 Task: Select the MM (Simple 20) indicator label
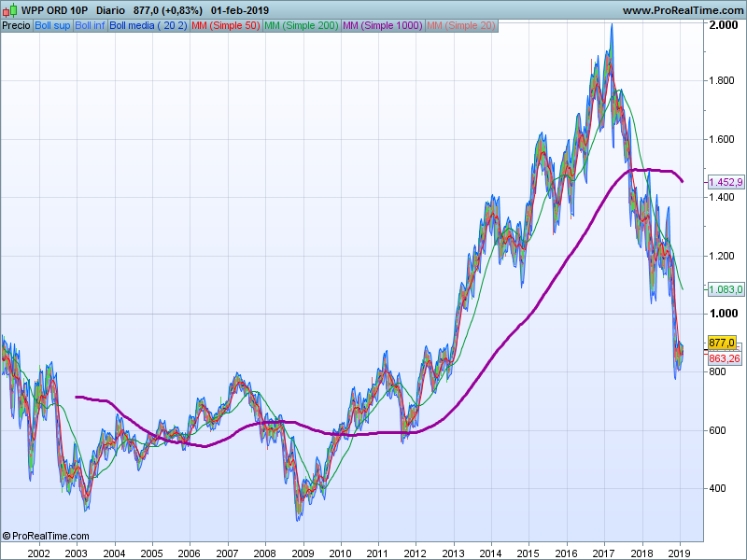tap(461, 26)
